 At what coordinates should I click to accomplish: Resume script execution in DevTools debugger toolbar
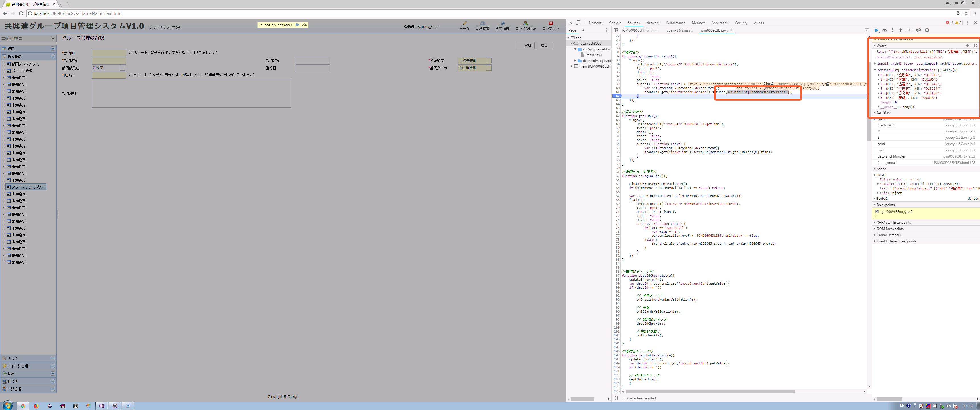(x=877, y=30)
